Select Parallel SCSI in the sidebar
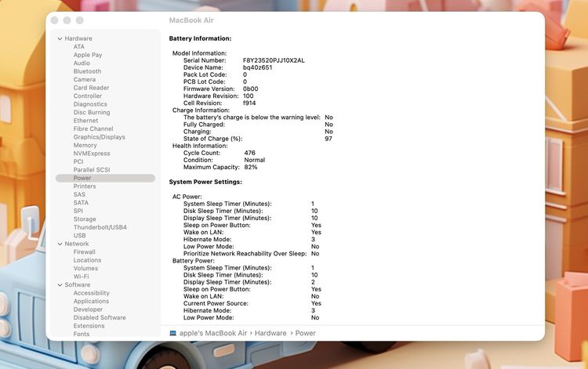 click(x=92, y=171)
